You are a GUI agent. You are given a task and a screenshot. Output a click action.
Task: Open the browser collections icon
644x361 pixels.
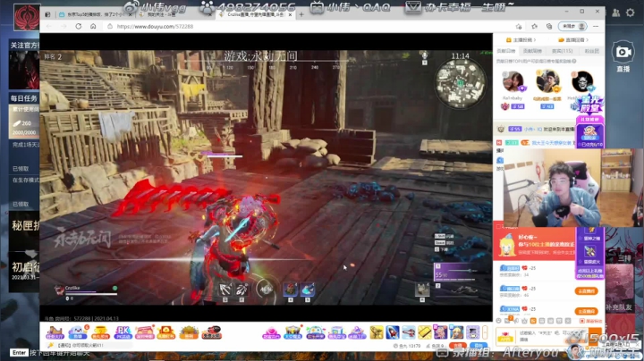(x=549, y=26)
